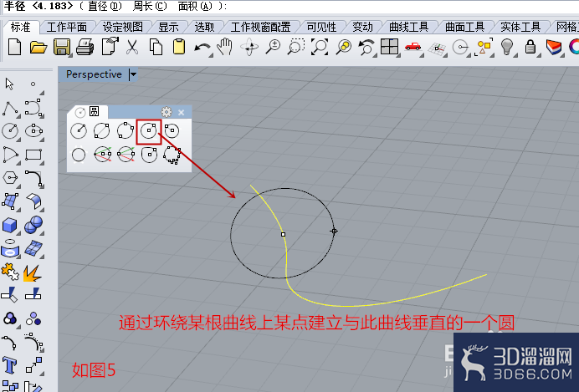Viewport: 579px width, 392px height.
Task: Click the Select Objects shapes icon
Action: [484, 47]
